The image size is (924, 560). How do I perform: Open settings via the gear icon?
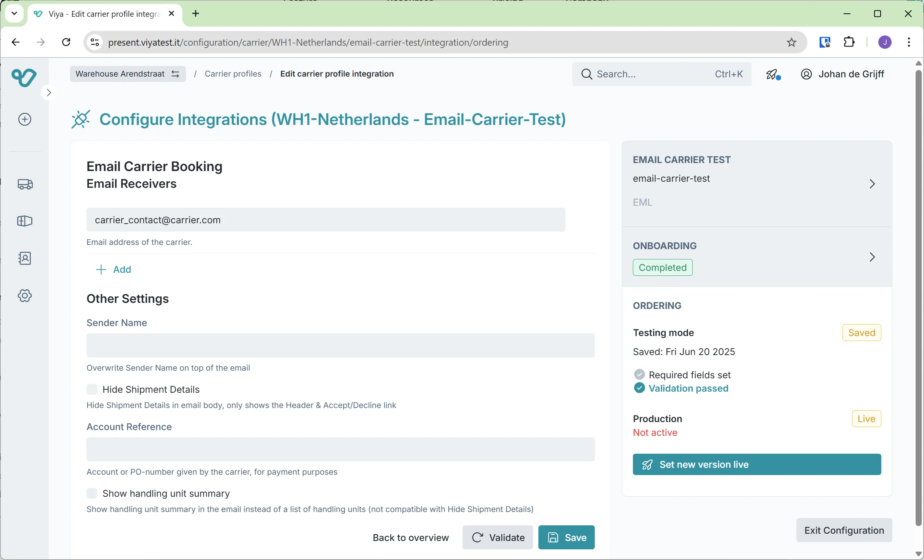[24, 295]
